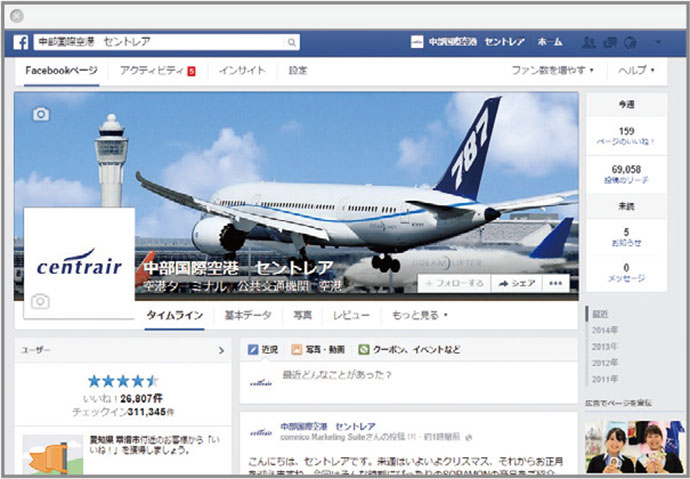Open the post author 中部国際空港 セントレア link
Screen dimensions: 690x479
[x=328, y=427]
